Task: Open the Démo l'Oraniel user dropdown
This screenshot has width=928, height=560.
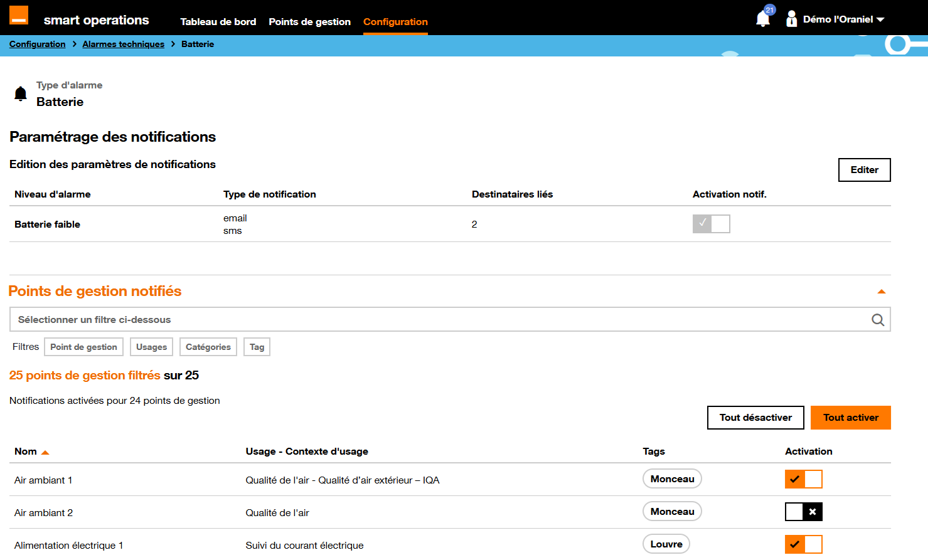Action: tap(843, 19)
